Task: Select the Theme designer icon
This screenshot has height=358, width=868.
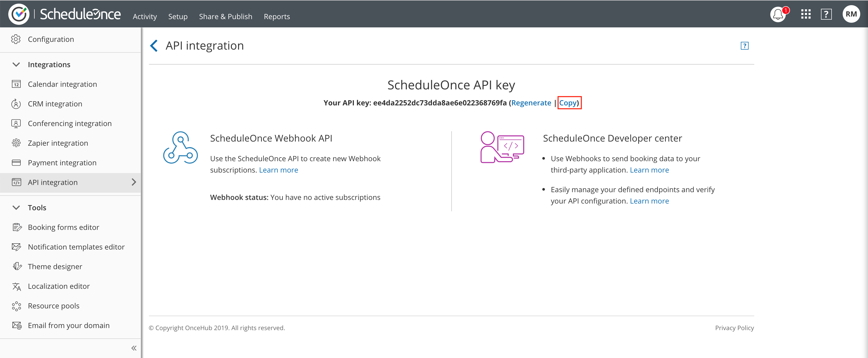Action: point(17,266)
